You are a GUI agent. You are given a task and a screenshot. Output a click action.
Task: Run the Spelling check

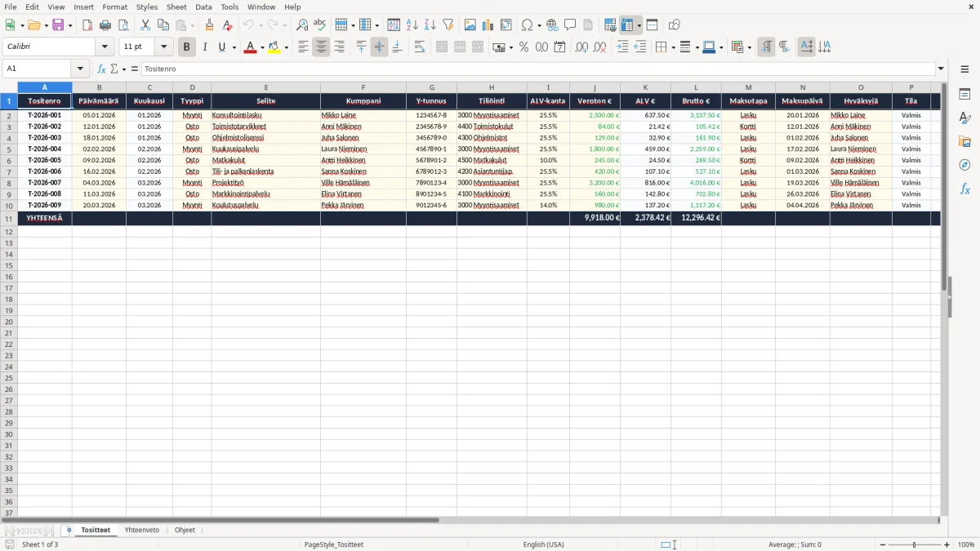[320, 25]
